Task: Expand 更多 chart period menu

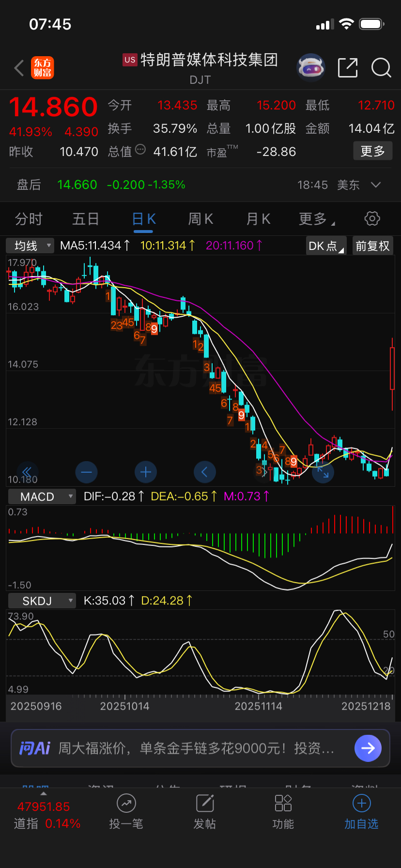Action: pos(317,219)
